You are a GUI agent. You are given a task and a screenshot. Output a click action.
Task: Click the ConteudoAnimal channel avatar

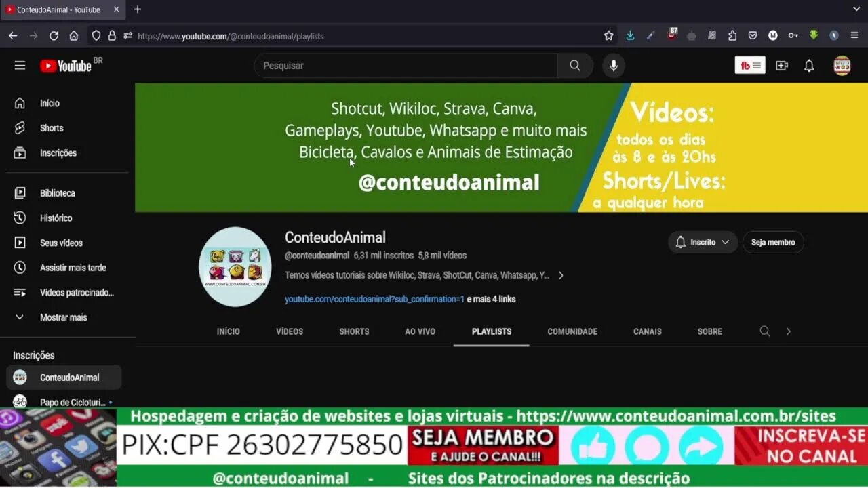[235, 267]
